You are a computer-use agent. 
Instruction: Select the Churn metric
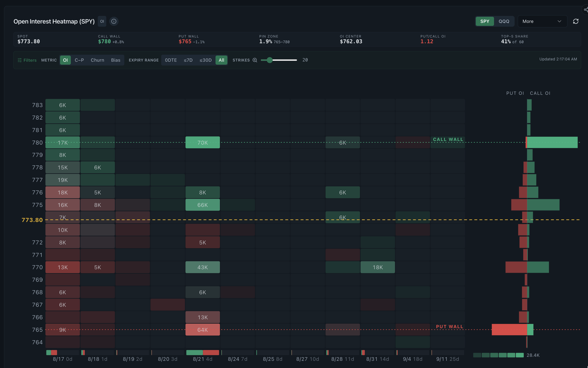pos(97,60)
